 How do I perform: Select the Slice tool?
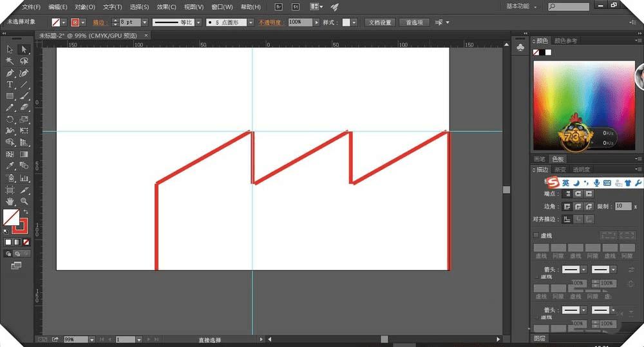(24, 190)
